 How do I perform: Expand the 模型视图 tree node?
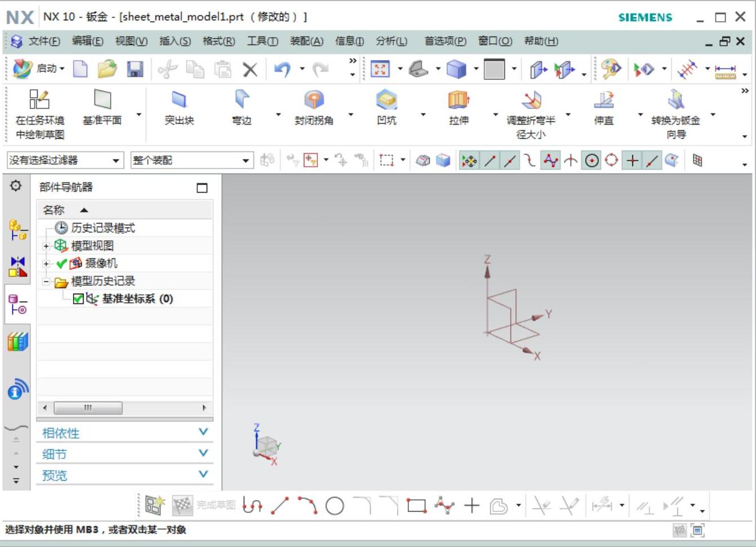46,246
